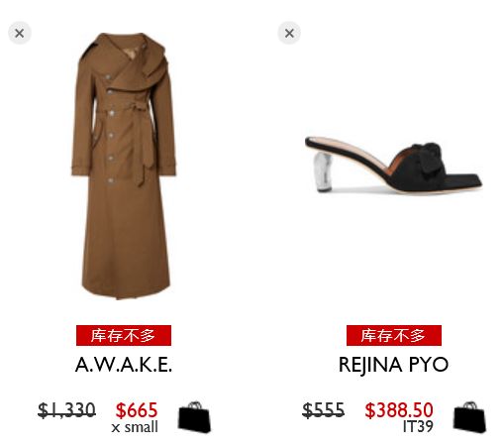Image resolution: width=504 pixels, height=447 pixels.
Task: Remove the A.W.A.K.E. coat from wishlist
Action: [20, 33]
